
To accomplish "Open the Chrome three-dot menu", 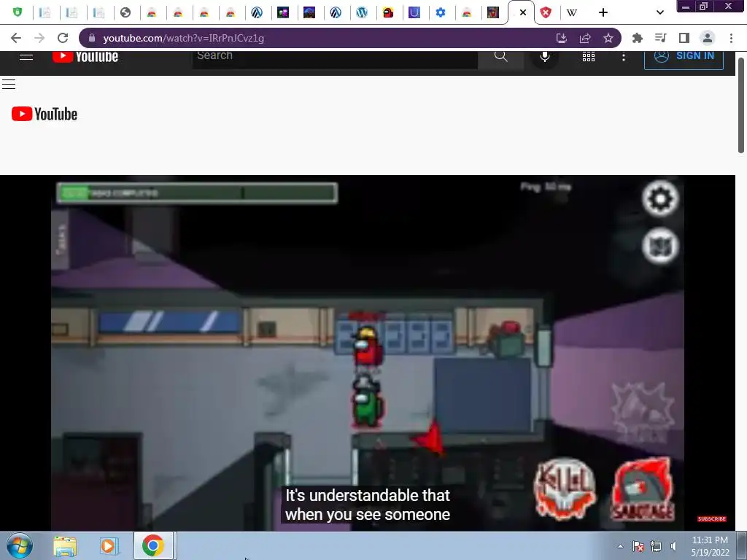I will pos(731,38).
